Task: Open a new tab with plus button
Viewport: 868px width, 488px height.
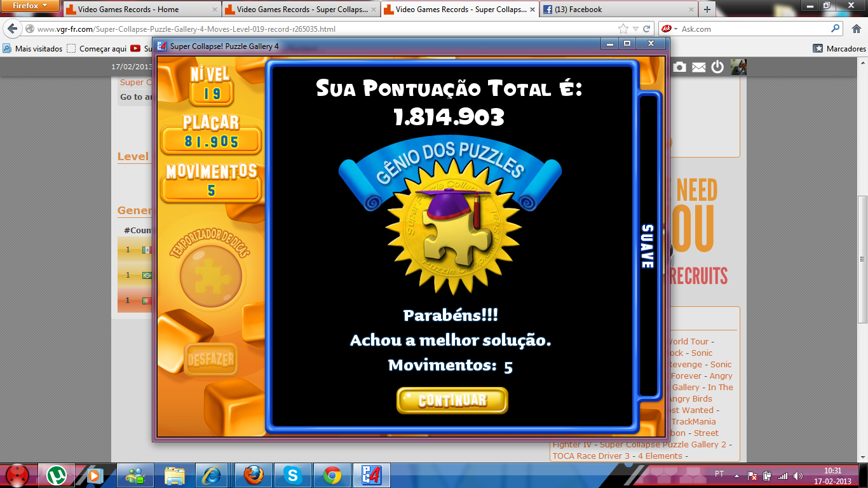Action: [x=707, y=10]
